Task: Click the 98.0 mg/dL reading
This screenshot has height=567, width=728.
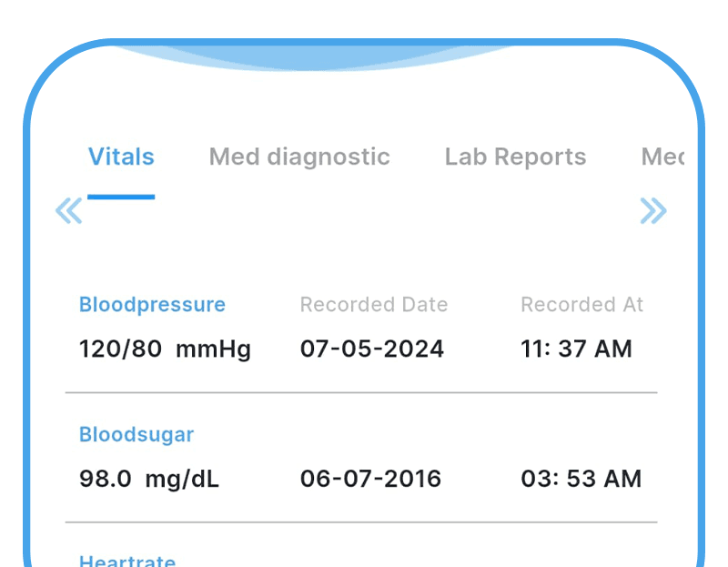Action: pos(149,479)
